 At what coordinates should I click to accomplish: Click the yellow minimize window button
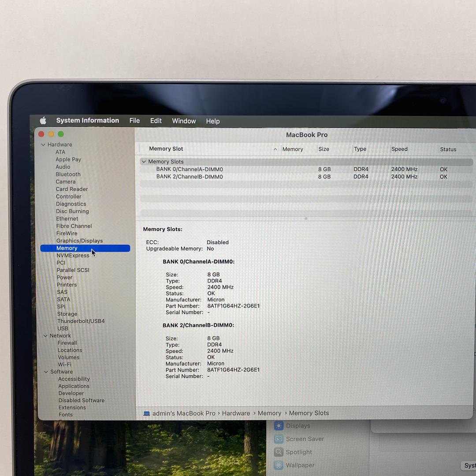[x=51, y=134]
